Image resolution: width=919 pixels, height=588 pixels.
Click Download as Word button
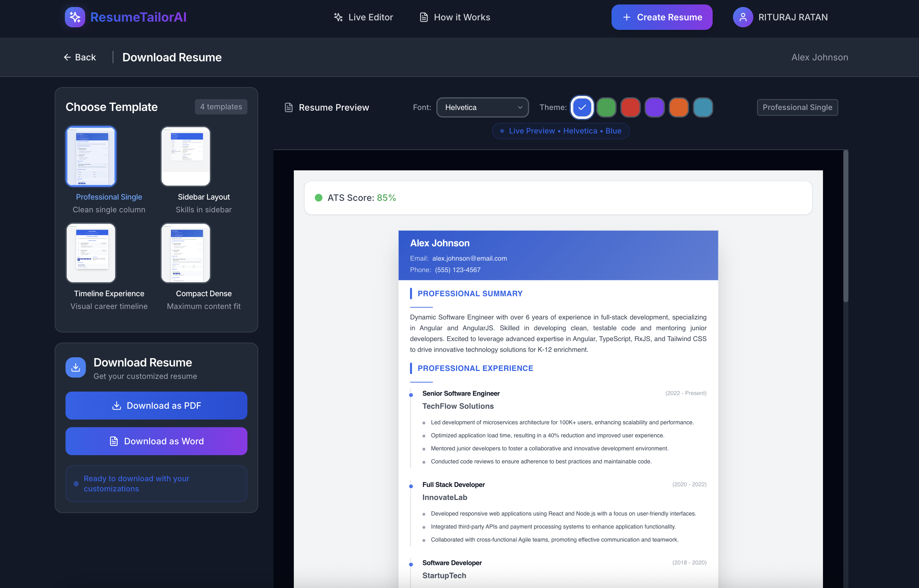156,441
